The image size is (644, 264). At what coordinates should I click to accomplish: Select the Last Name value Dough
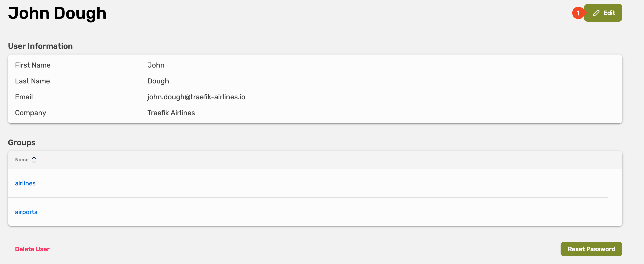158,81
